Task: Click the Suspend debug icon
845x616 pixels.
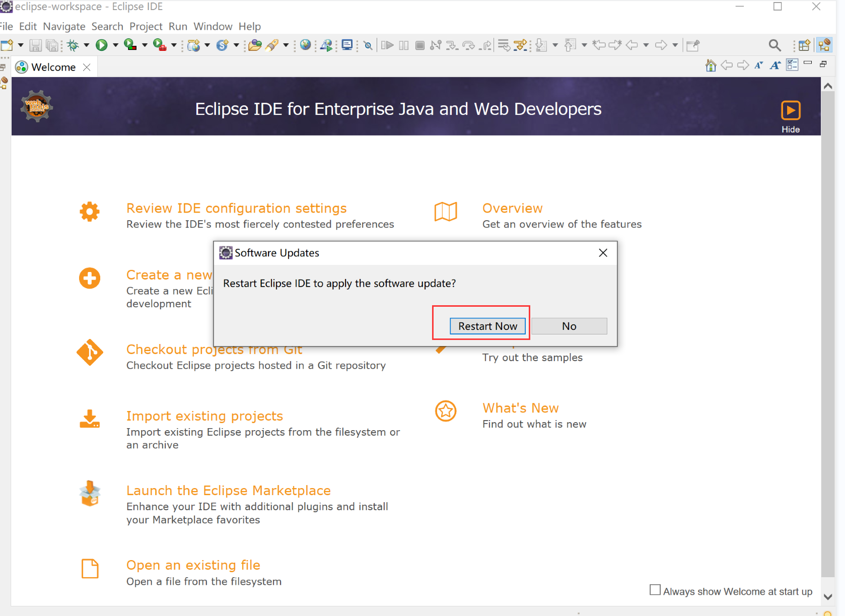Action: [404, 45]
